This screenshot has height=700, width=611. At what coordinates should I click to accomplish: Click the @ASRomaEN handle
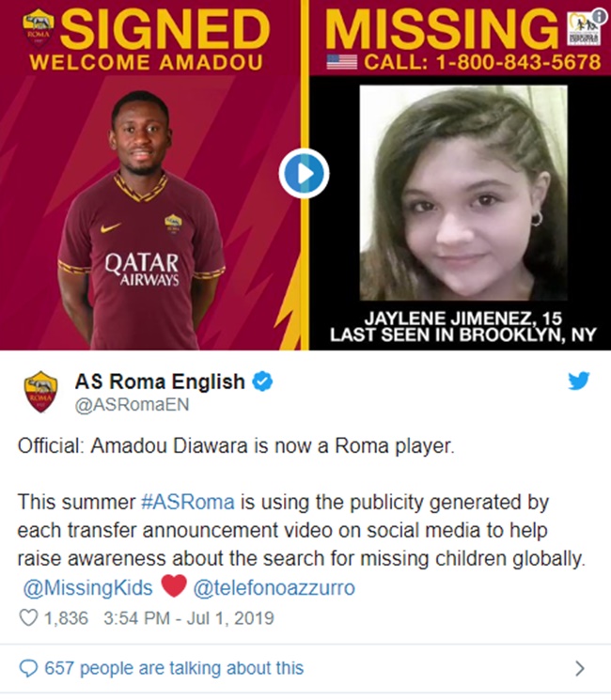pyautogui.click(x=133, y=404)
